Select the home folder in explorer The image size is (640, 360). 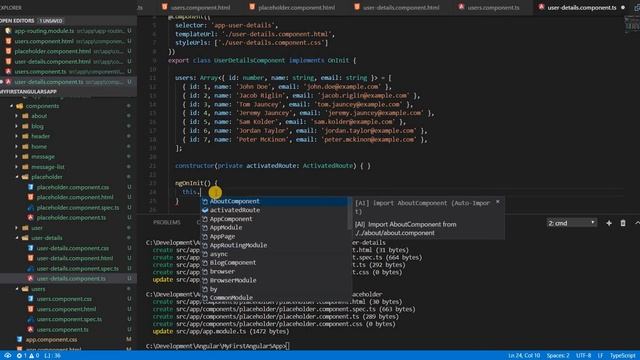pyautogui.click(x=68, y=146)
